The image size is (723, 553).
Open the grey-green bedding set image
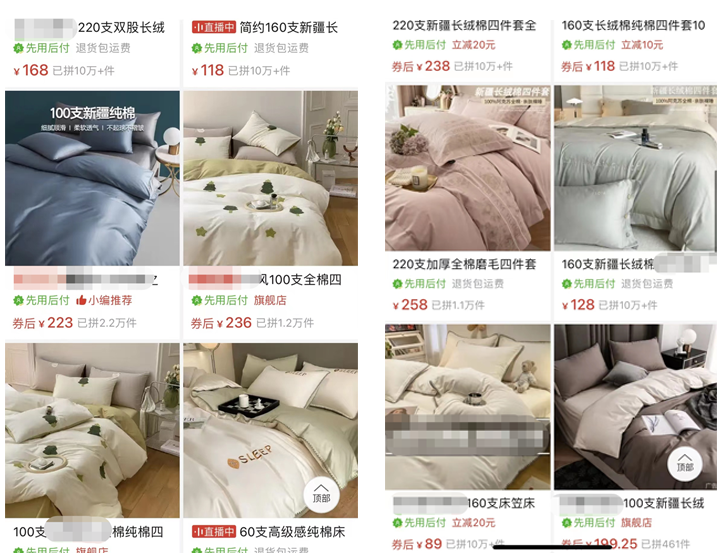[635, 168]
